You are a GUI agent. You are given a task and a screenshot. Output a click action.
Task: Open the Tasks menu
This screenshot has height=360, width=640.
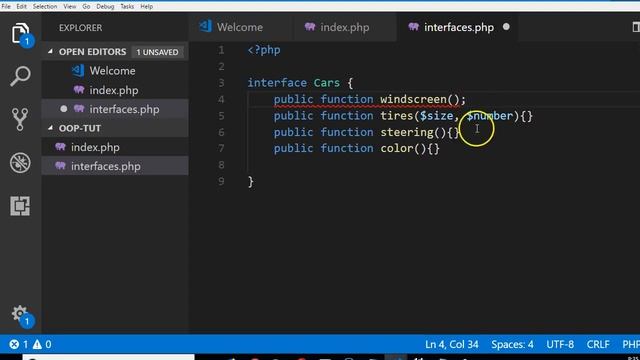(127, 7)
